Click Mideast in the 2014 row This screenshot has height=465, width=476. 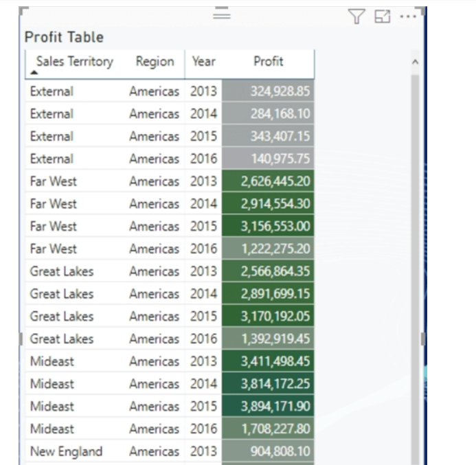pyautogui.click(x=52, y=384)
